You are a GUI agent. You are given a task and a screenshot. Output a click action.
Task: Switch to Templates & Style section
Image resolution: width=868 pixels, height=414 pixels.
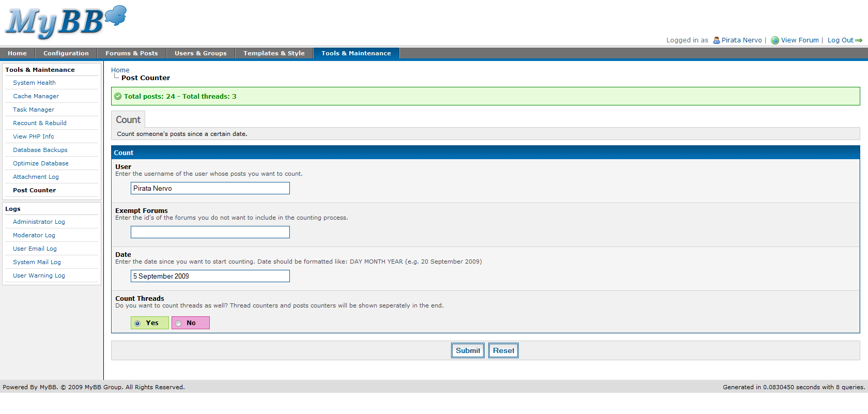[x=274, y=53]
